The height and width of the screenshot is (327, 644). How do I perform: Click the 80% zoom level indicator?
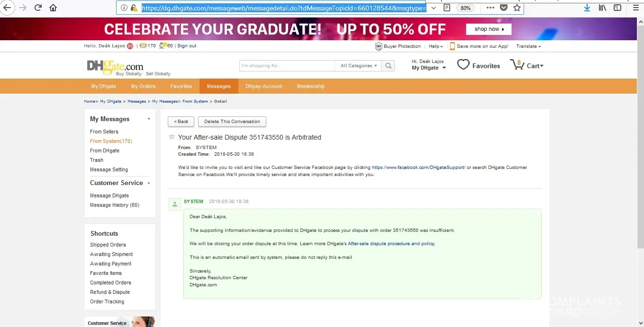click(465, 8)
